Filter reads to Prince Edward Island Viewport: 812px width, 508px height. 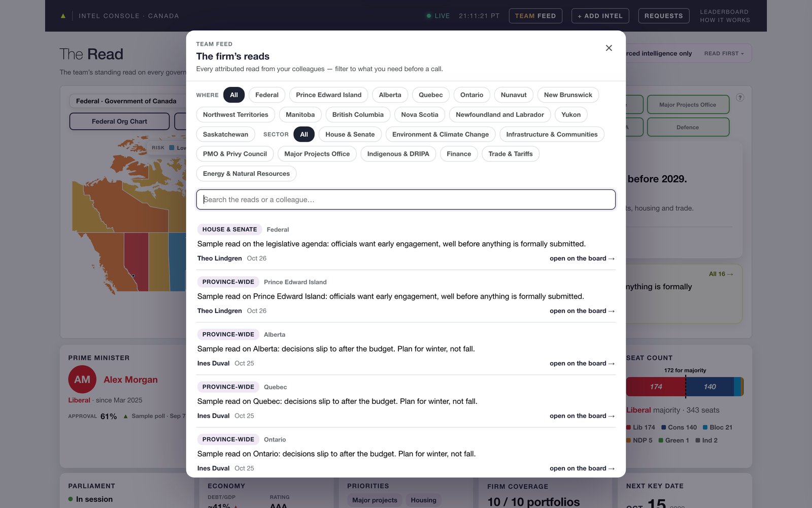coord(329,95)
